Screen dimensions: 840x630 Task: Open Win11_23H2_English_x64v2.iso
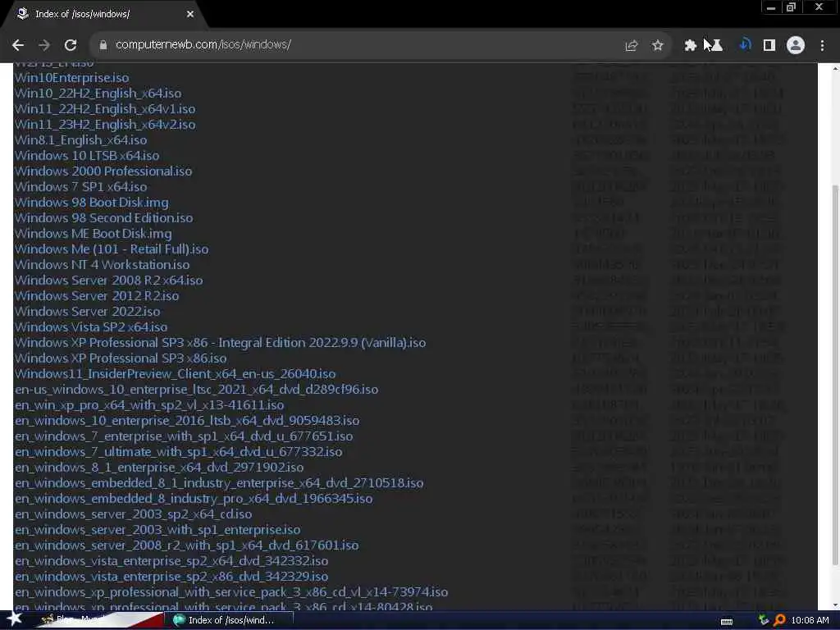[x=104, y=125]
